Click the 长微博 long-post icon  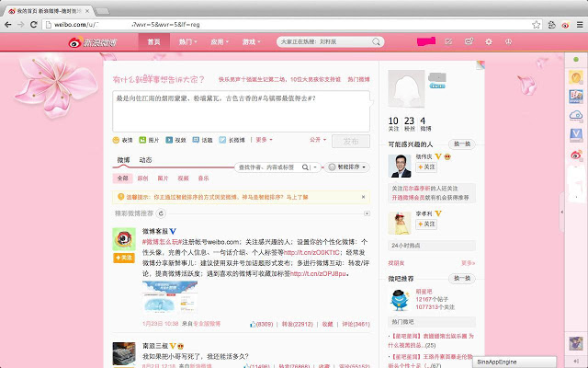coord(222,140)
